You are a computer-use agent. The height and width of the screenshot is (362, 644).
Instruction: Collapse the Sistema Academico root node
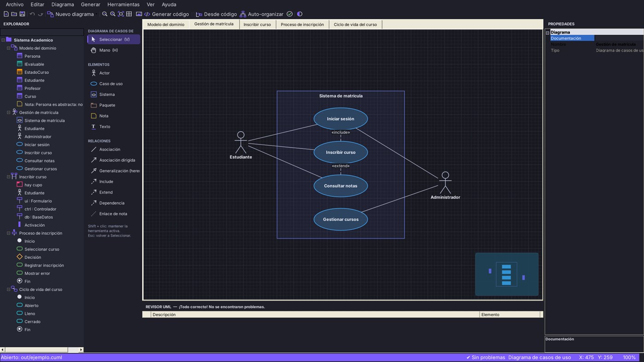(3, 40)
